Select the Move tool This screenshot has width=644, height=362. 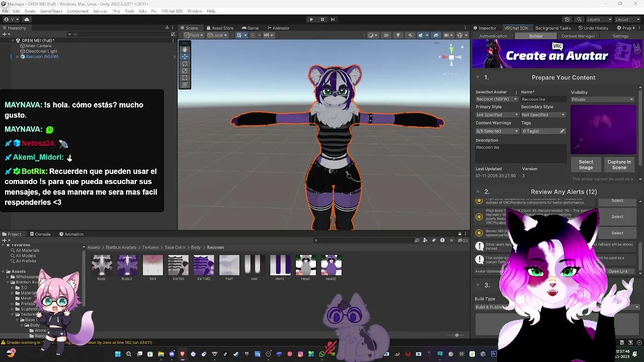coord(185,56)
